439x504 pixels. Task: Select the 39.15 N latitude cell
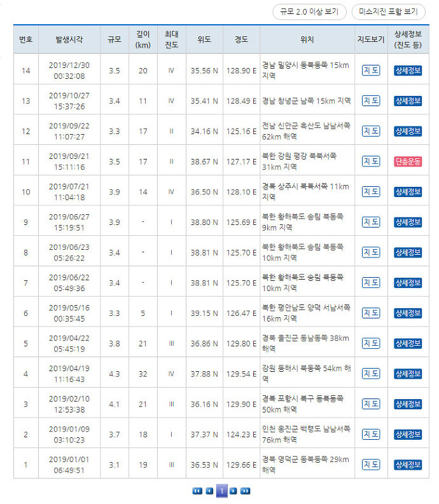pyautogui.click(x=204, y=313)
